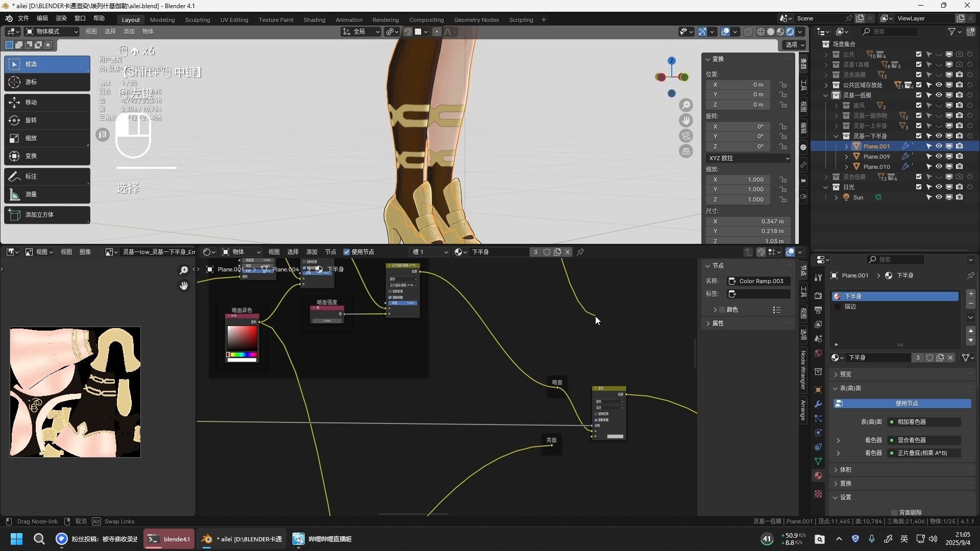Expand the 属性 panel in node sidebar
Screen dimensions: 980x551
coord(718,323)
